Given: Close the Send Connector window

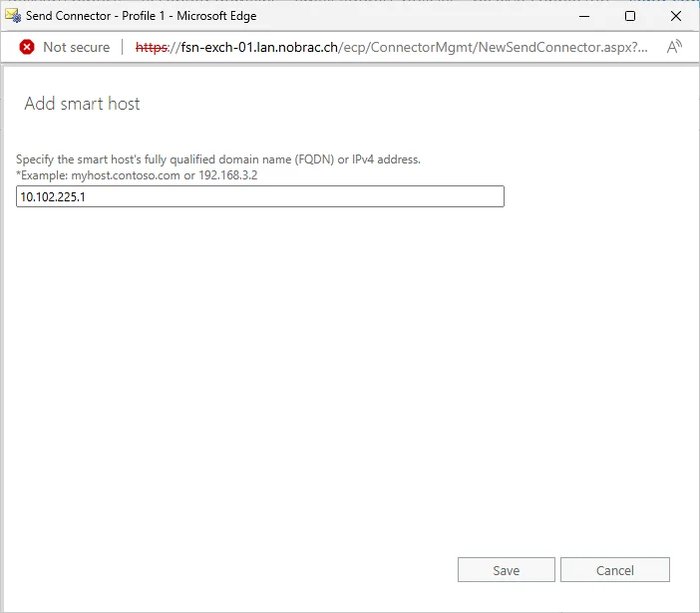Looking at the screenshot, I should [676, 16].
